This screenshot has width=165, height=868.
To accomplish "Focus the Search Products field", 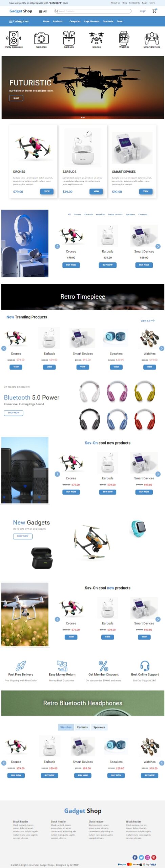I will tap(93, 11).
